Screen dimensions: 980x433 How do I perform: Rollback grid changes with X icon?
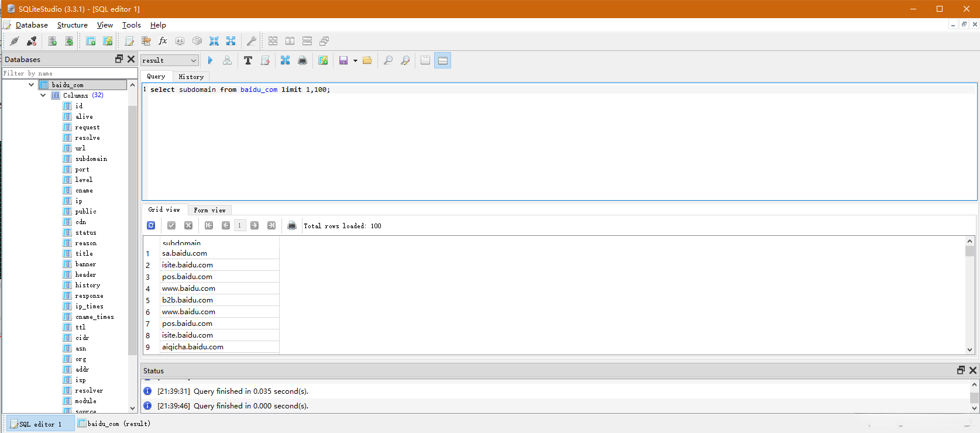(188, 225)
